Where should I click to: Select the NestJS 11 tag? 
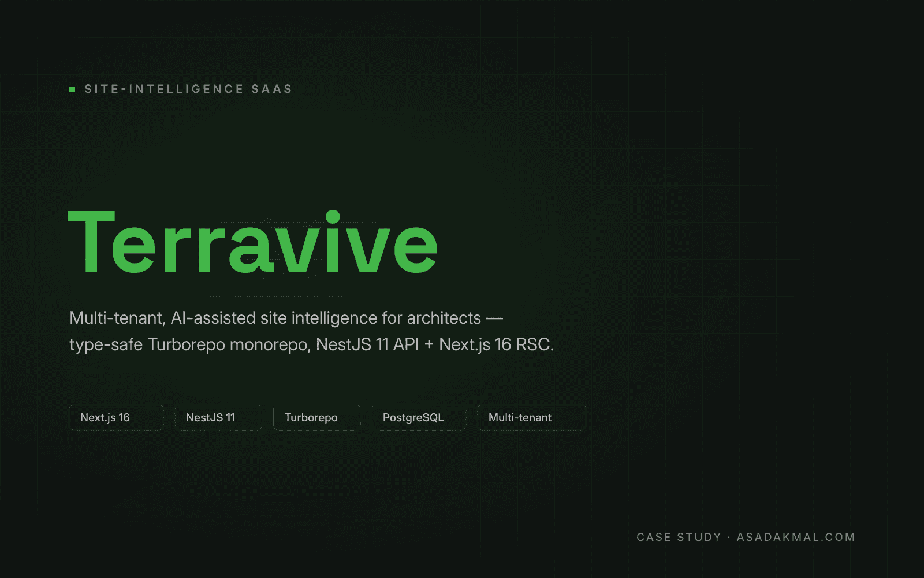[218, 417]
